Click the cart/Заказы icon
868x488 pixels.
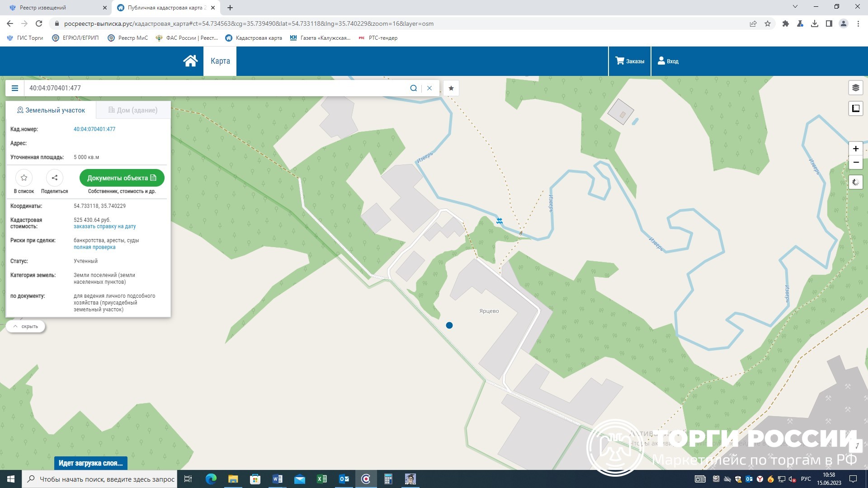tap(629, 61)
